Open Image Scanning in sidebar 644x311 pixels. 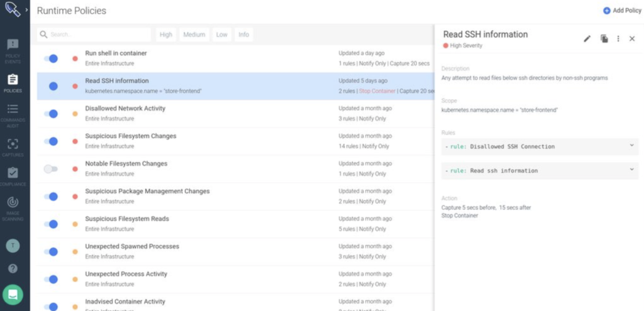(13, 206)
